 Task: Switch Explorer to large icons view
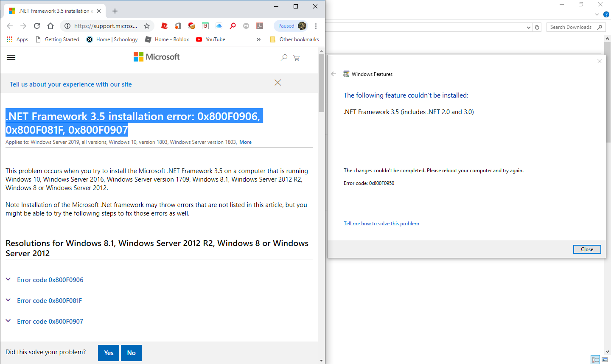[x=605, y=360]
